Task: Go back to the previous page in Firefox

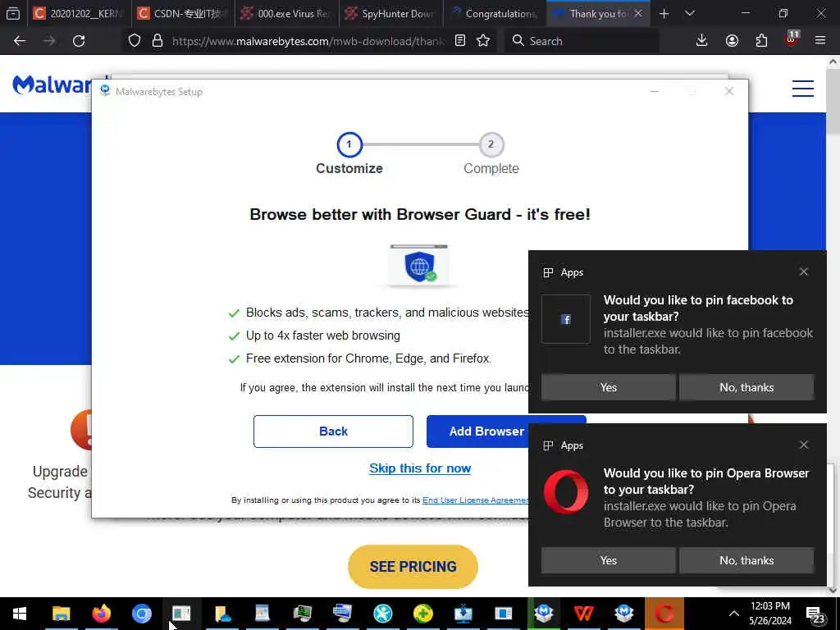Action: tap(20, 41)
